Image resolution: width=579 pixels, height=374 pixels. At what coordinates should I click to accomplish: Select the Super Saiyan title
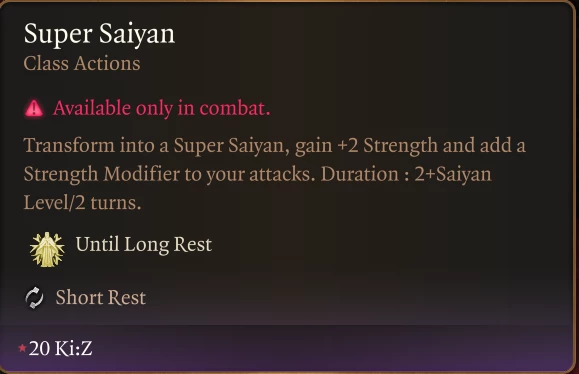pyautogui.click(x=99, y=34)
